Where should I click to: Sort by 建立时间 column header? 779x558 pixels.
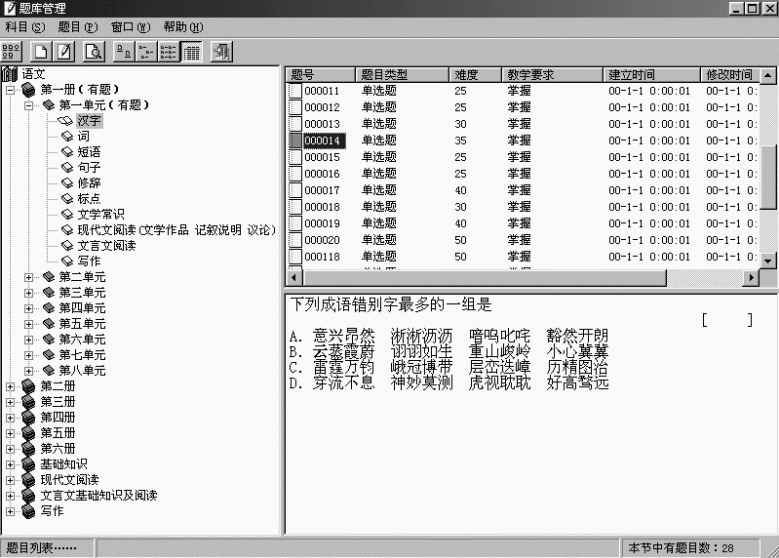[x=651, y=75]
